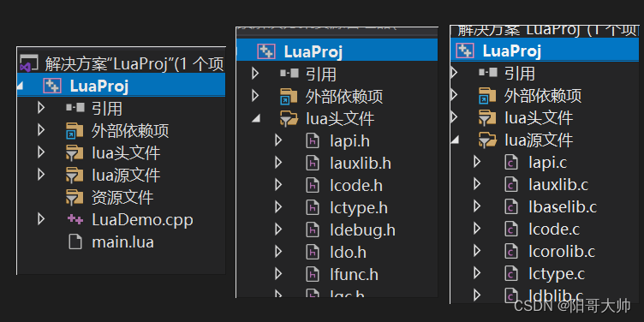Select 资源文件 filter label
This screenshot has height=322, width=644.
click(122, 198)
